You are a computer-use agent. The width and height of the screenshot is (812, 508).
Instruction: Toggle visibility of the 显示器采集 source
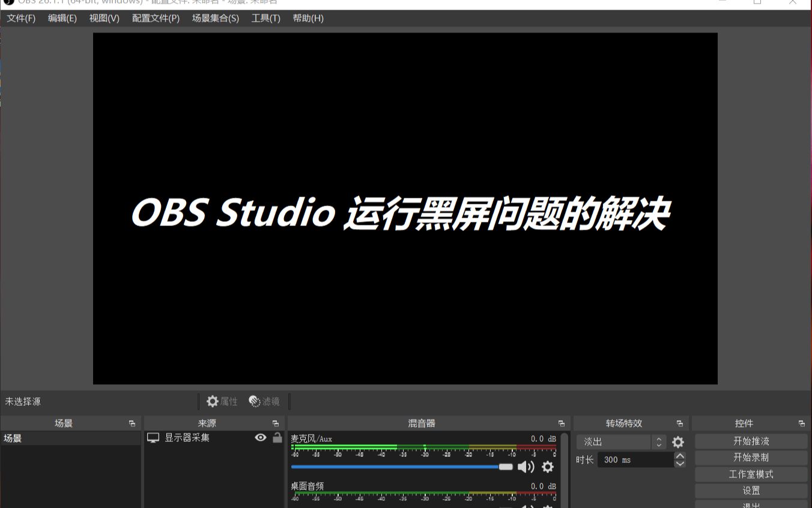(x=260, y=438)
